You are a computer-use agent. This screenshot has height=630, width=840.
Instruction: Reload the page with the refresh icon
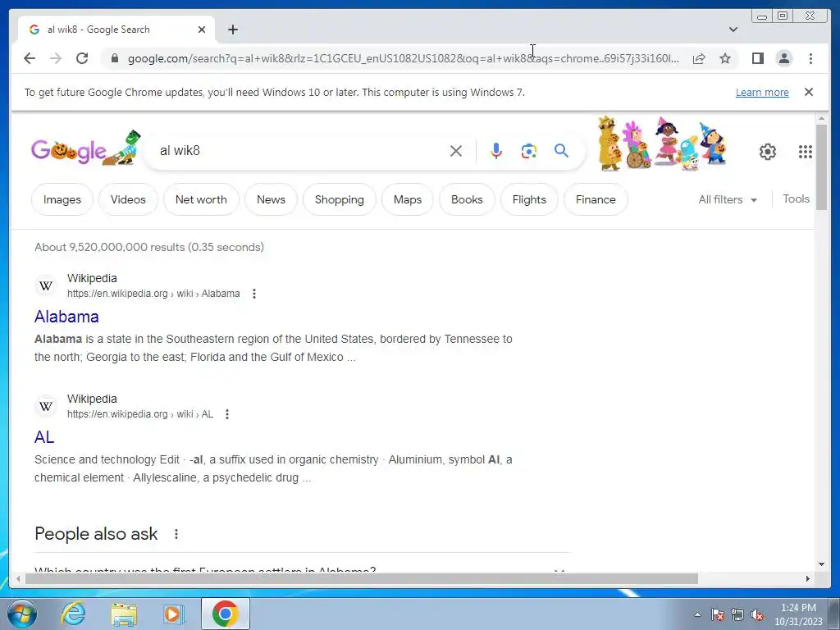tap(82, 58)
